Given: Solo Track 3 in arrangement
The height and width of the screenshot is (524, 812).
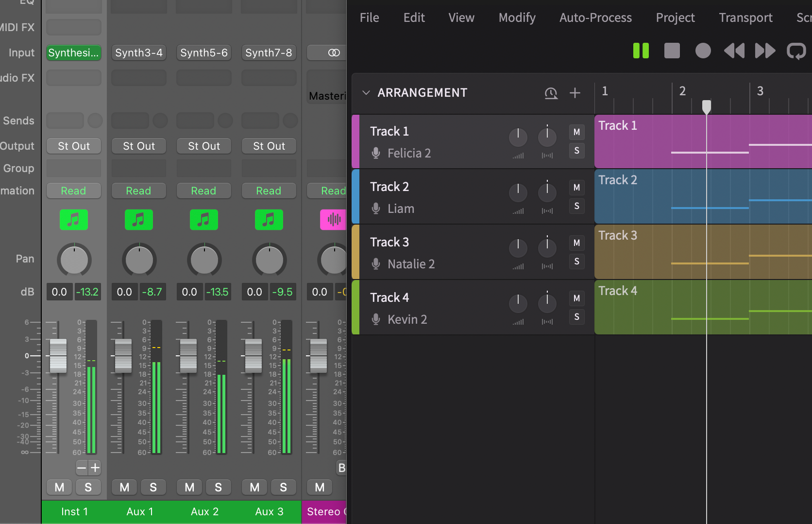Looking at the screenshot, I should (x=576, y=261).
